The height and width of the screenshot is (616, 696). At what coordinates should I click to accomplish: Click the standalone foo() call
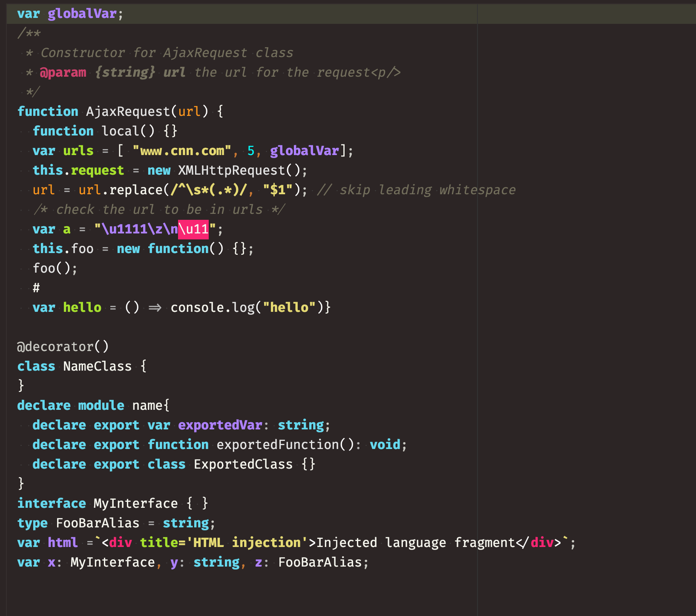point(52,268)
